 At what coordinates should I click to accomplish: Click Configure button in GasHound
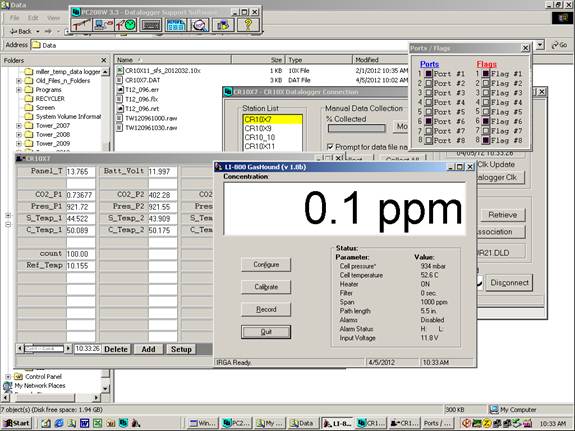click(266, 264)
